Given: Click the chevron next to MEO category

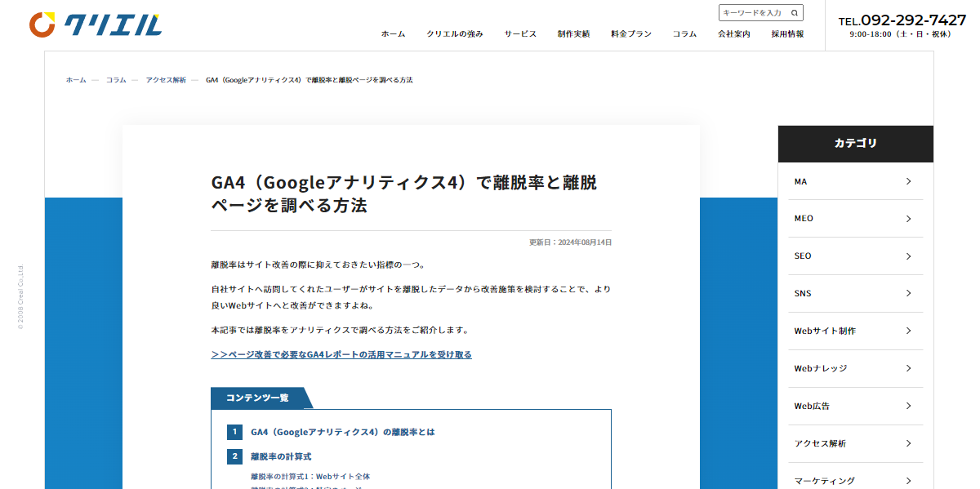Looking at the screenshot, I should click(x=908, y=219).
